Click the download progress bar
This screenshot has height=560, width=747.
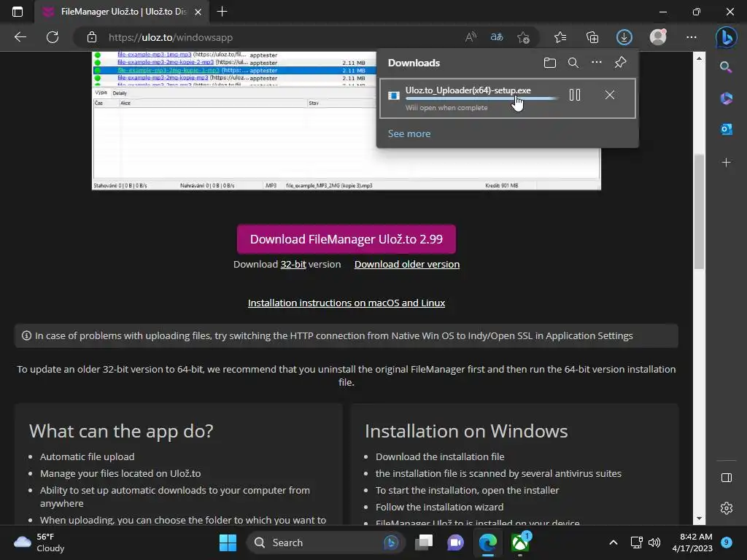click(481, 98)
